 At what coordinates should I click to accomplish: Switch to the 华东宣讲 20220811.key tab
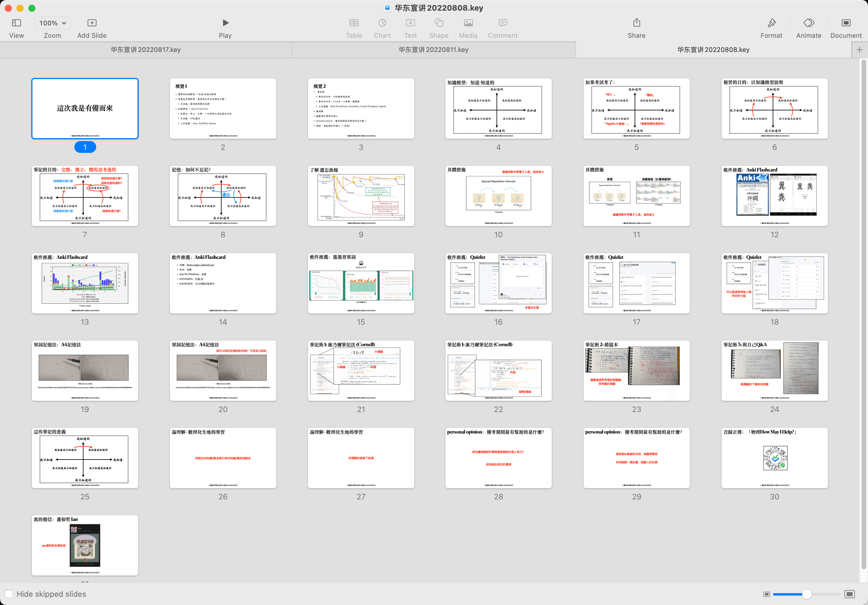click(x=433, y=50)
